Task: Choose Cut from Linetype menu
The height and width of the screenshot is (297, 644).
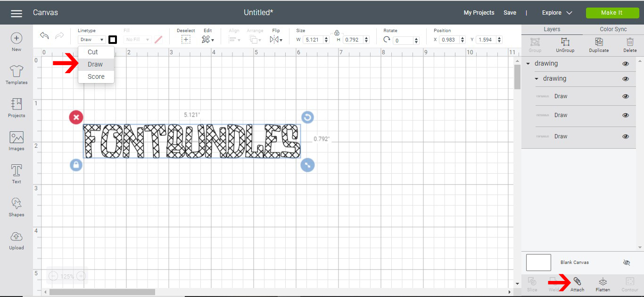Action: (96, 52)
